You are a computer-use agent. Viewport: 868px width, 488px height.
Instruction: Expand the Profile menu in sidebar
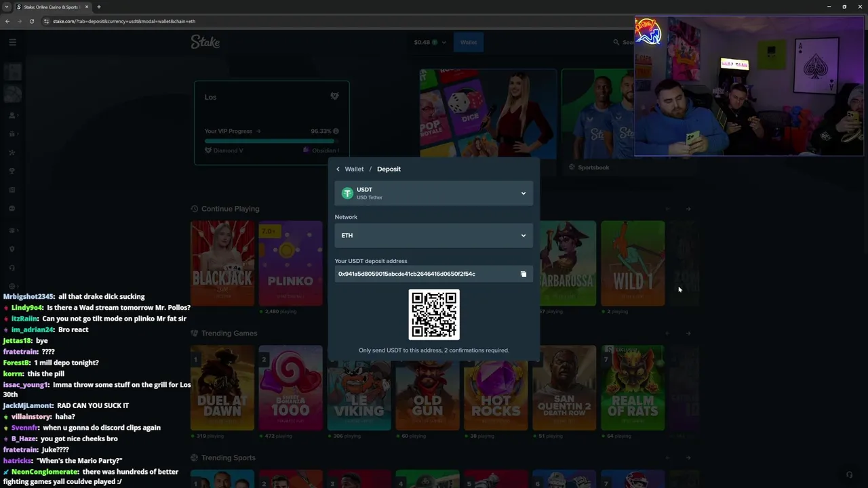click(12, 115)
